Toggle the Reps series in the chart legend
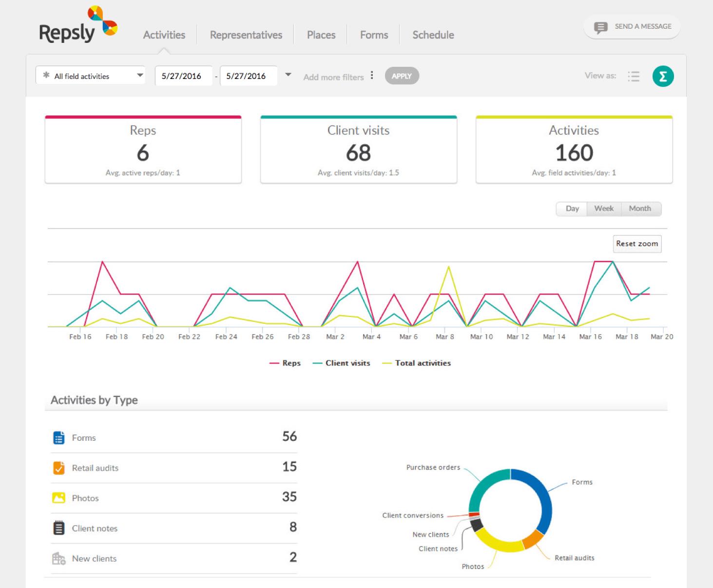 285,363
